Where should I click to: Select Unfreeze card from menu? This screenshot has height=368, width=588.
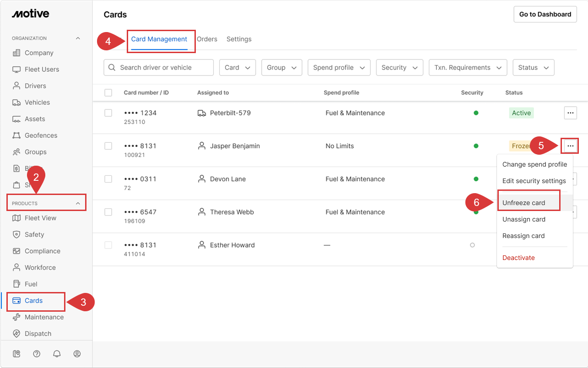pos(534,203)
